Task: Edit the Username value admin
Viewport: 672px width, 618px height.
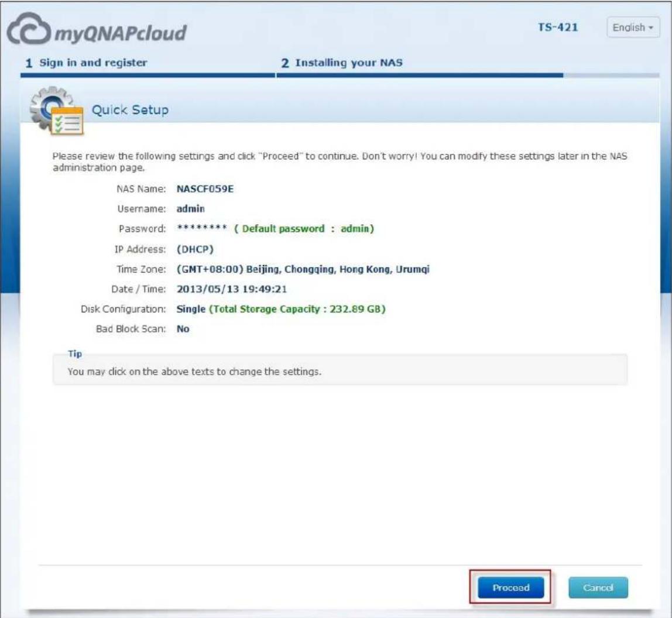Action: point(191,209)
